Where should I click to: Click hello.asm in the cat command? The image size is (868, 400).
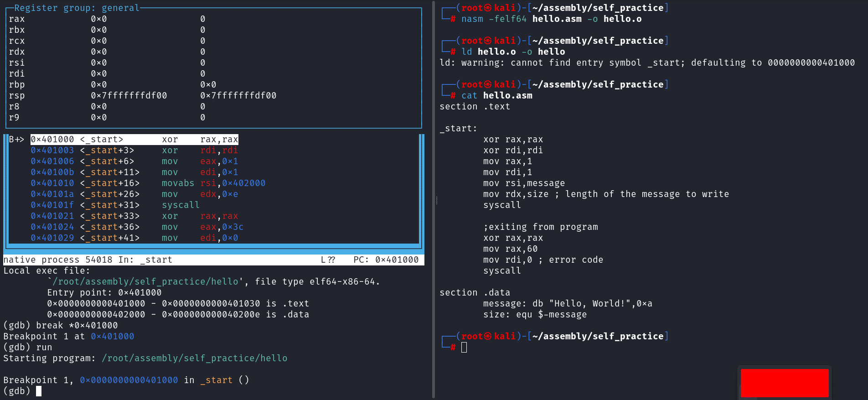(507, 95)
